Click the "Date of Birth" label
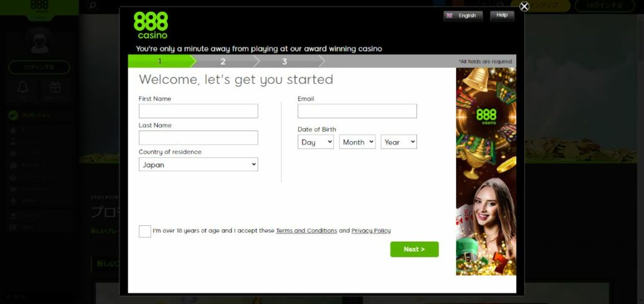 [x=317, y=130]
